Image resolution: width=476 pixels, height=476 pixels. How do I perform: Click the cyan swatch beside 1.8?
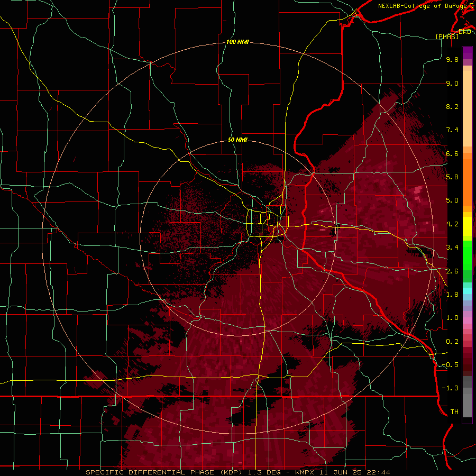click(x=467, y=291)
